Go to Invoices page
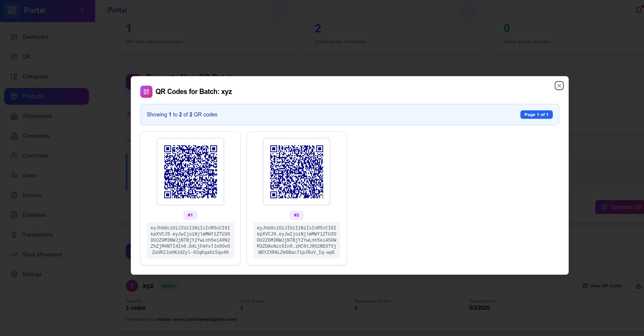The width and height of the screenshot is (644, 336). 46,195
